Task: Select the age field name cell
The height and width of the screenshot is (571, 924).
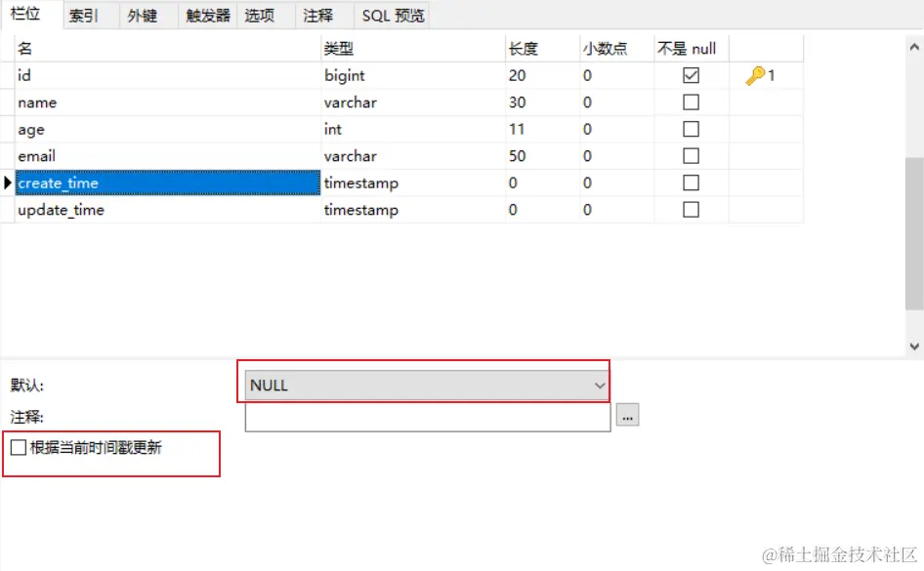Action: pyautogui.click(x=168, y=129)
